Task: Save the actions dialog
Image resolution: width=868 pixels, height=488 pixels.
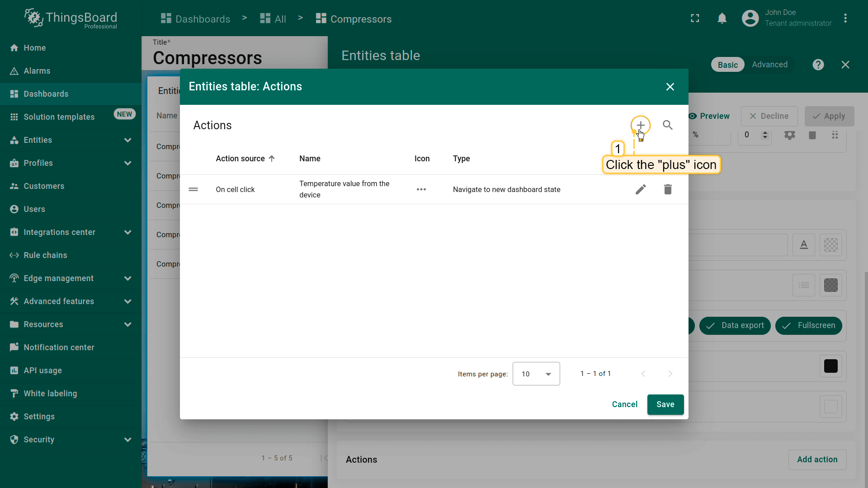Action: (665, 404)
